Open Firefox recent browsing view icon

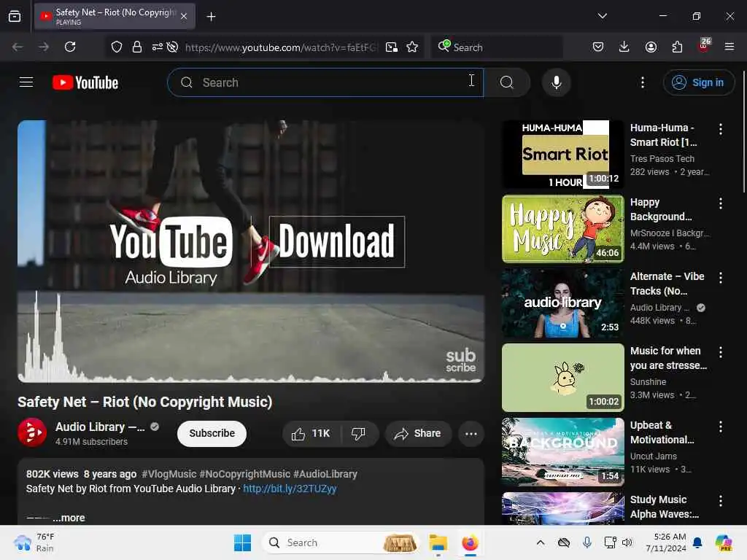coord(15,17)
